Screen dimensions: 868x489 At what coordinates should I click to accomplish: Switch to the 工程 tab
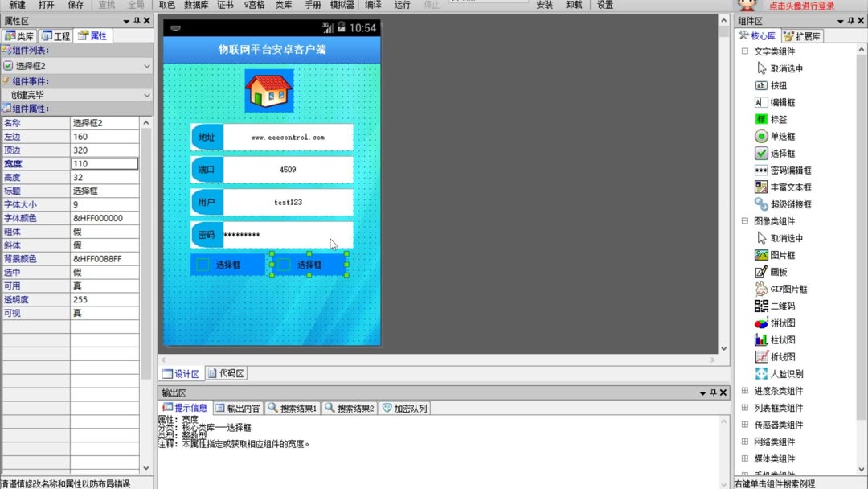[55, 35]
